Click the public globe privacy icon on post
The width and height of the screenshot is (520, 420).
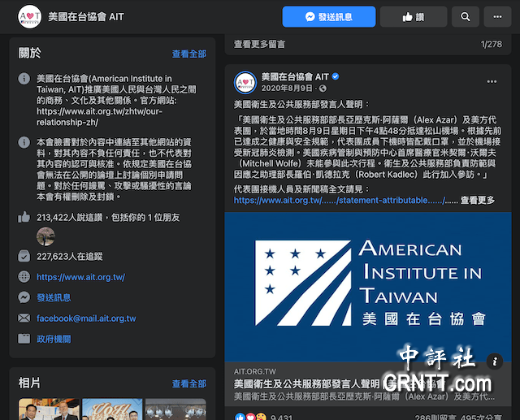pyautogui.click(x=323, y=89)
